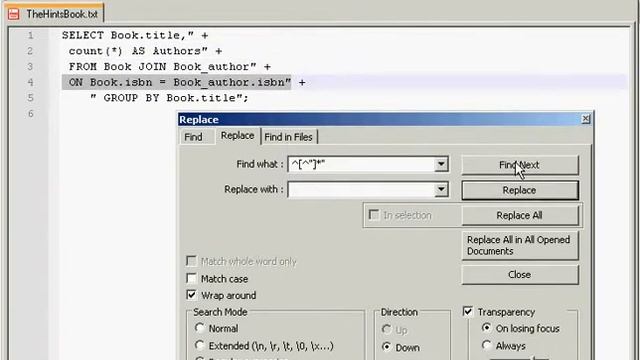Click the Replace with input field
The width and height of the screenshot is (640, 360).
[x=361, y=190]
